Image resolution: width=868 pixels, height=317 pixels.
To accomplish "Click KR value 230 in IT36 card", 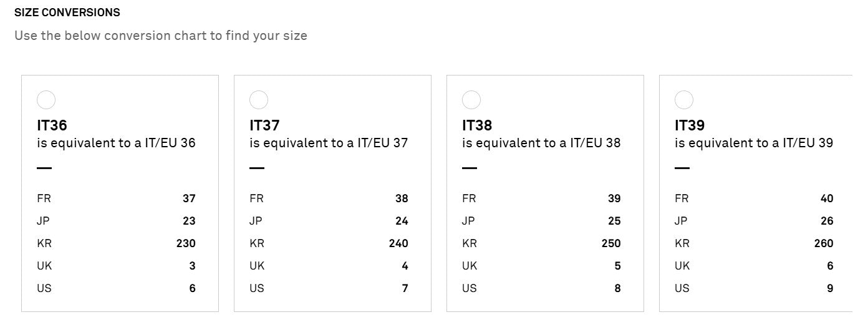I will pyautogui.click(x=186, y=243).
